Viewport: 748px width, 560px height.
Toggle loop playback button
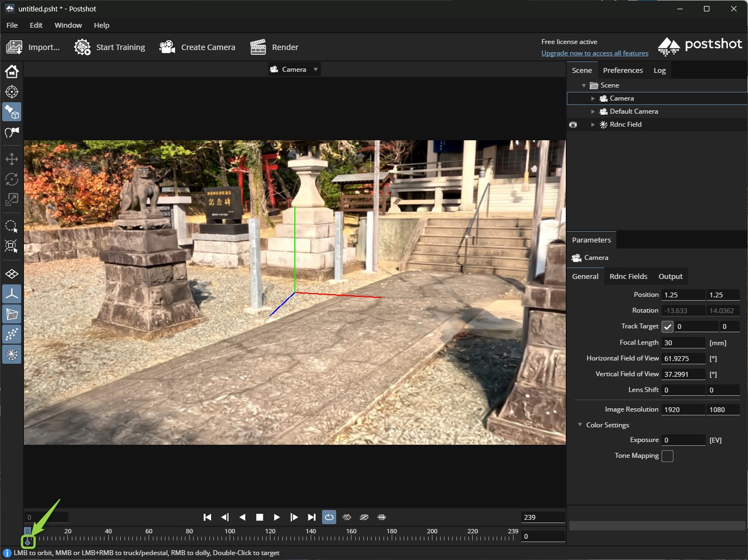(329, 517)
